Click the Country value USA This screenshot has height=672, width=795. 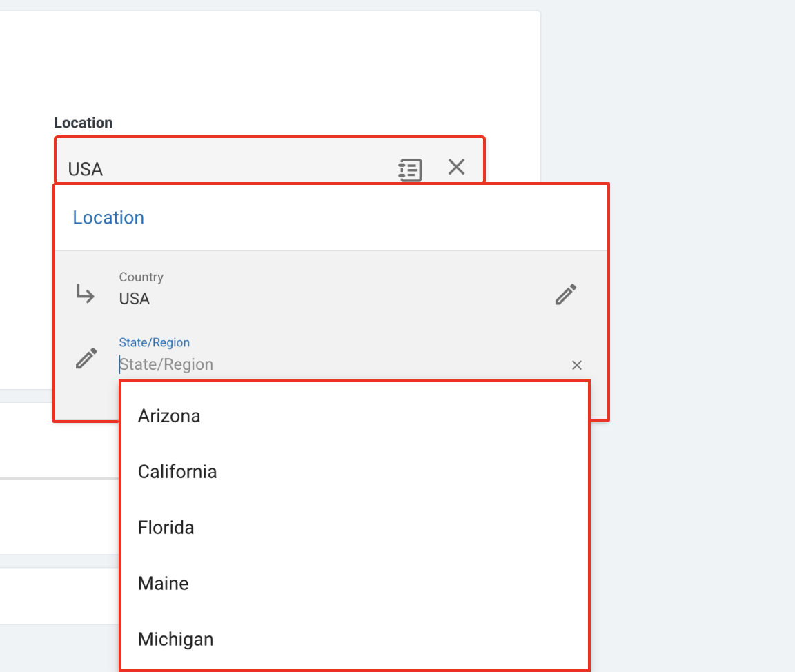pos(135,299)
